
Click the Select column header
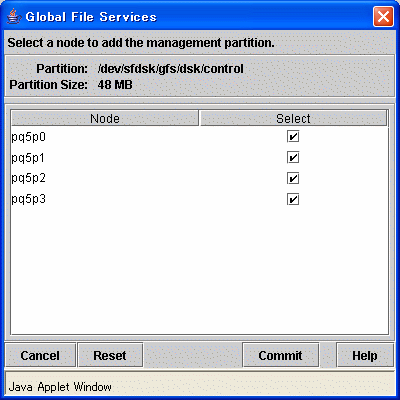coord(293,118)
